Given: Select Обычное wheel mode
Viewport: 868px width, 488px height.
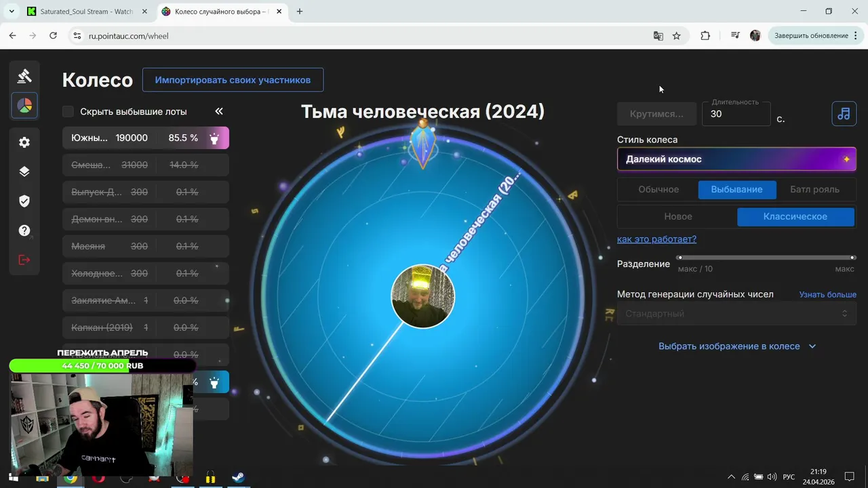Looking at the screenshot, I should (658, 190).
